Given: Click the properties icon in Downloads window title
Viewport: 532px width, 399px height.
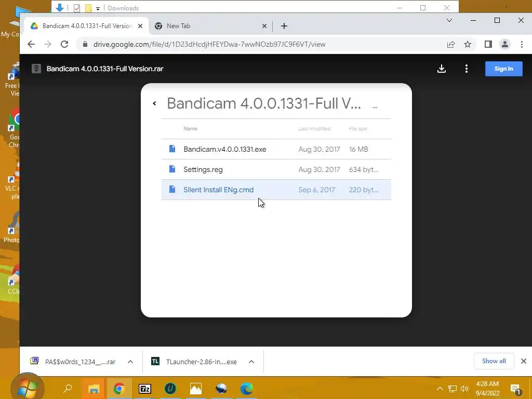Looking at the screenshot, I should [77, 8].
